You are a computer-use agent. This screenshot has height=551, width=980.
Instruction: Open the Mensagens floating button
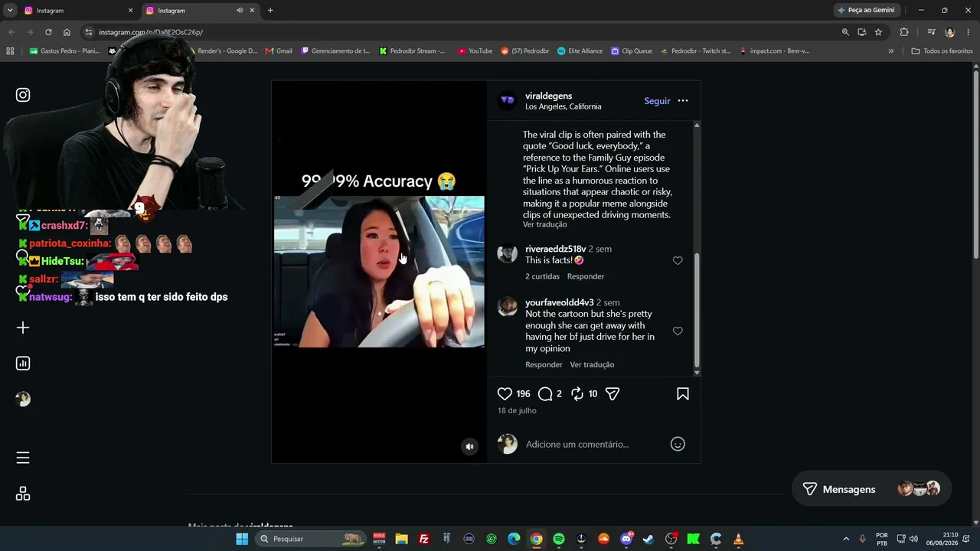871,489
